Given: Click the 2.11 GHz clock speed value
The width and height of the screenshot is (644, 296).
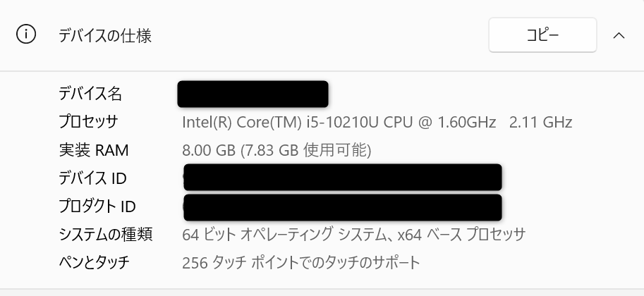Looking at the screenshot, I should coord(540,123).
